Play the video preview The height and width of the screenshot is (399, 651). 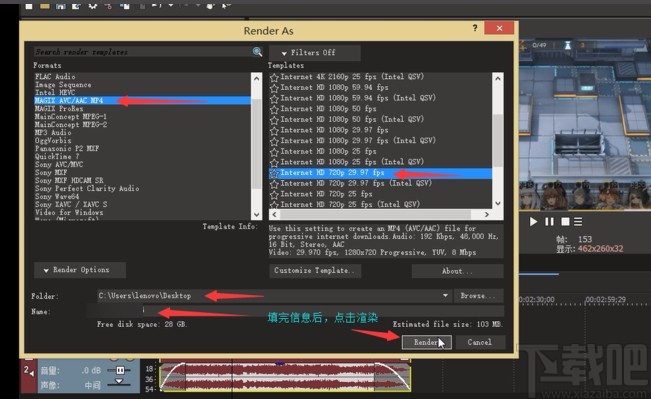[x=534, y=222]
